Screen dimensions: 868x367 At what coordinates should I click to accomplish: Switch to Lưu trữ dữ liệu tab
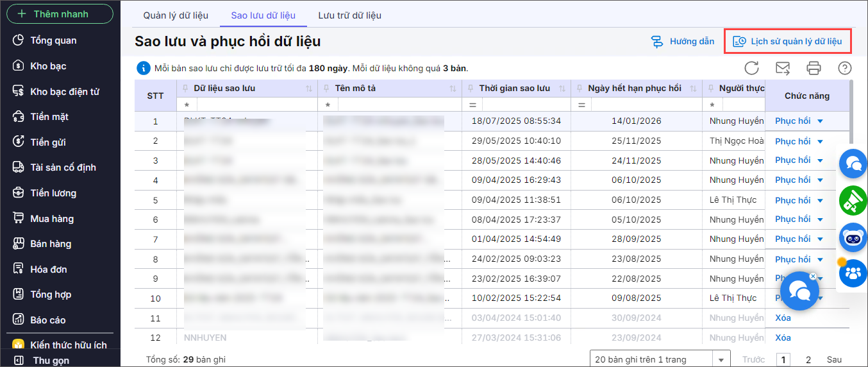tap(350, 15)
